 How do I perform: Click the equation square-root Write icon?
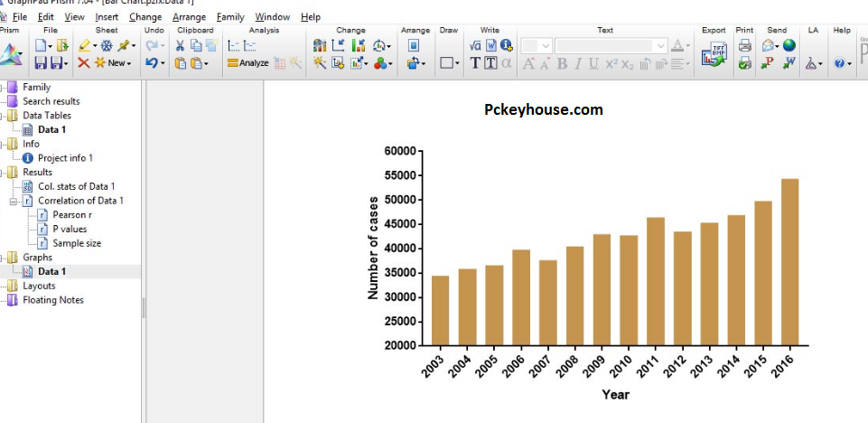(475, 46)
